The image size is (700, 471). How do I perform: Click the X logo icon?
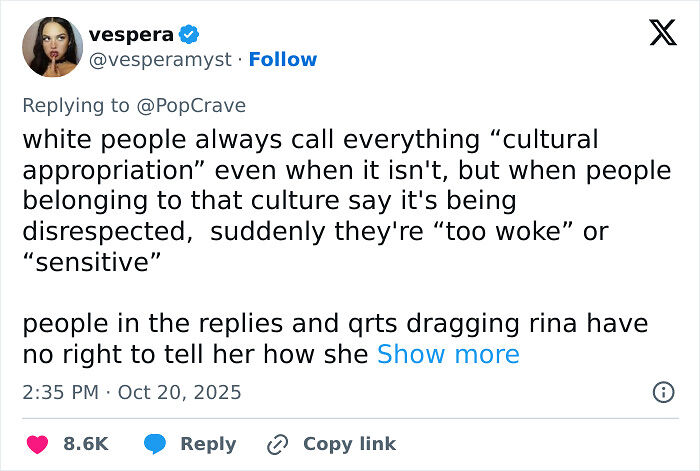click(x=656, y=33)
